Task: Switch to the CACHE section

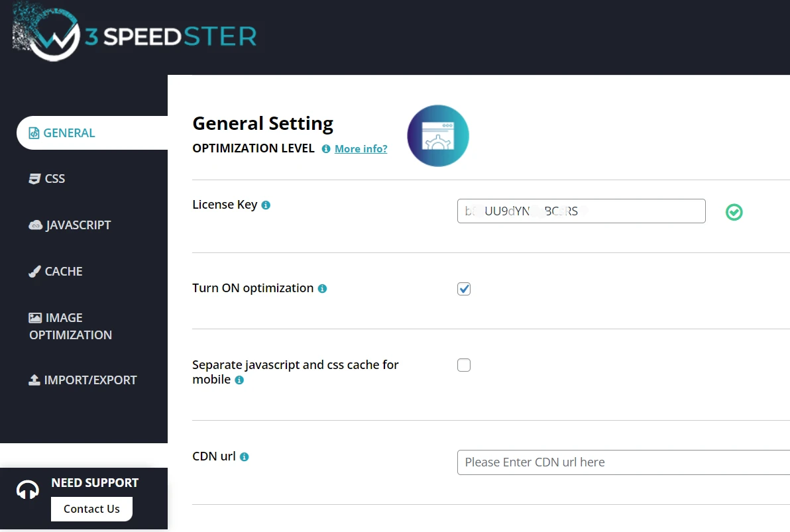Action: tap(63, 270)
